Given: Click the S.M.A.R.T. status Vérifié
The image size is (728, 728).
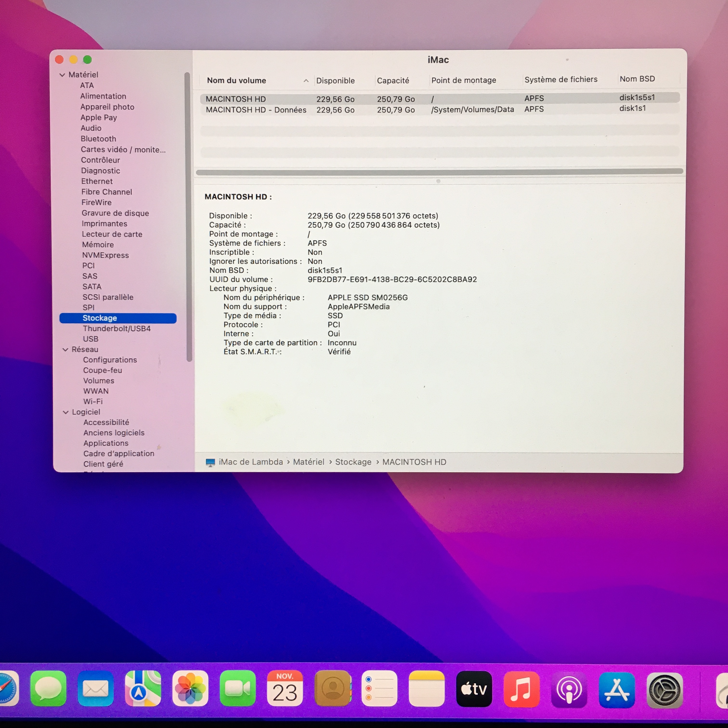Looking at the screenshot, I should coord(339,352).
